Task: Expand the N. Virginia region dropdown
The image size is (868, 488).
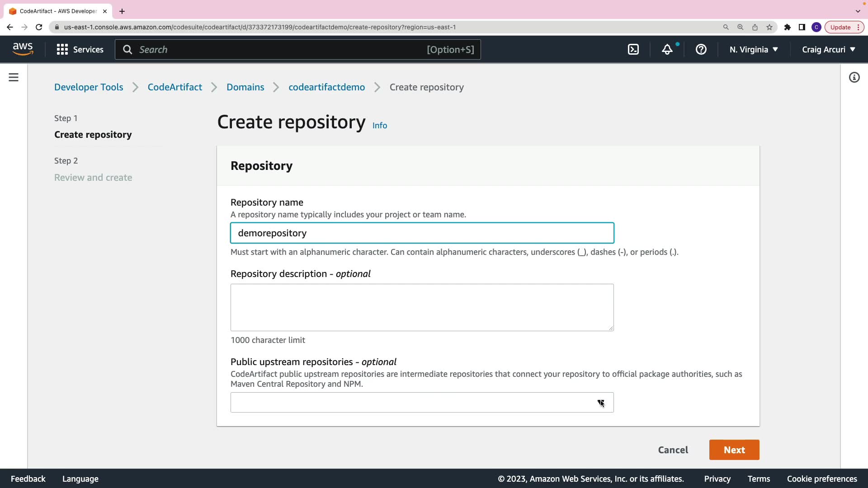Action: [x=754, y=50]
